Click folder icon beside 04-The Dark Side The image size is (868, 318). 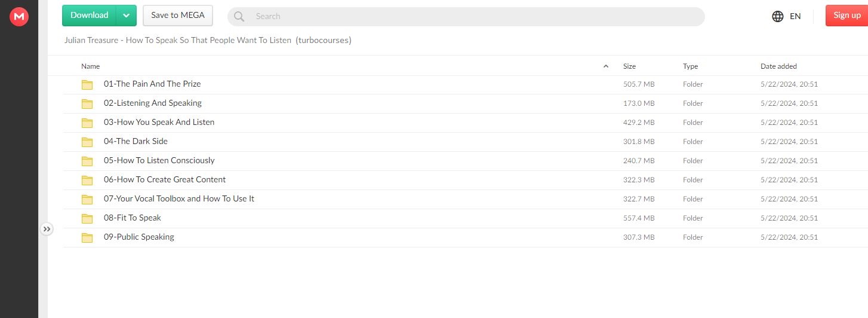[87, 142]
